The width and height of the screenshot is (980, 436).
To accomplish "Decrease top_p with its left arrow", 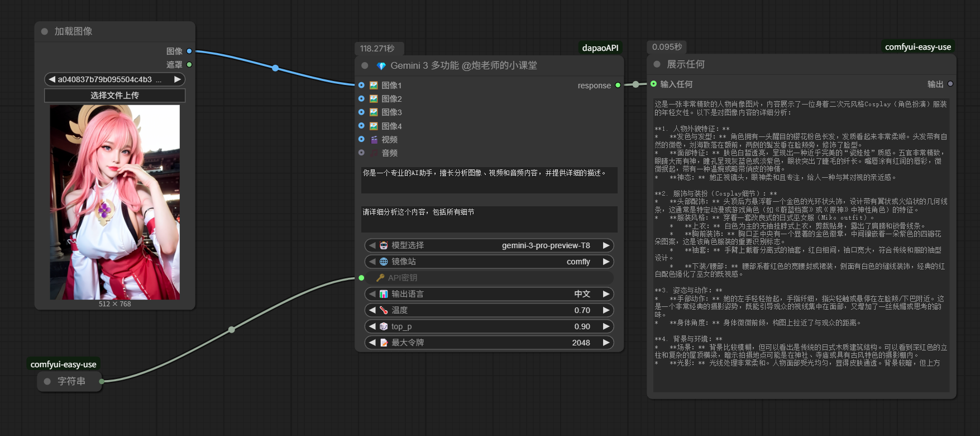I will pyautogui.click(x=372, y=326).
